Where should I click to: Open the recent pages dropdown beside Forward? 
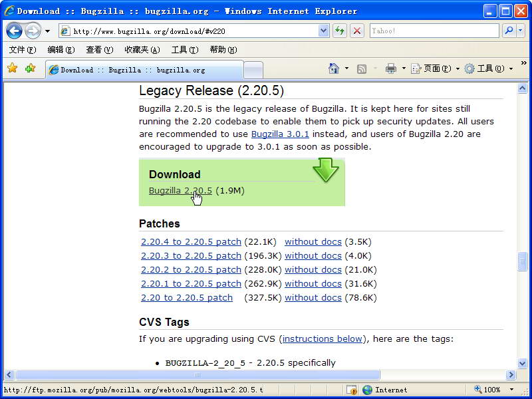(47, 31)
